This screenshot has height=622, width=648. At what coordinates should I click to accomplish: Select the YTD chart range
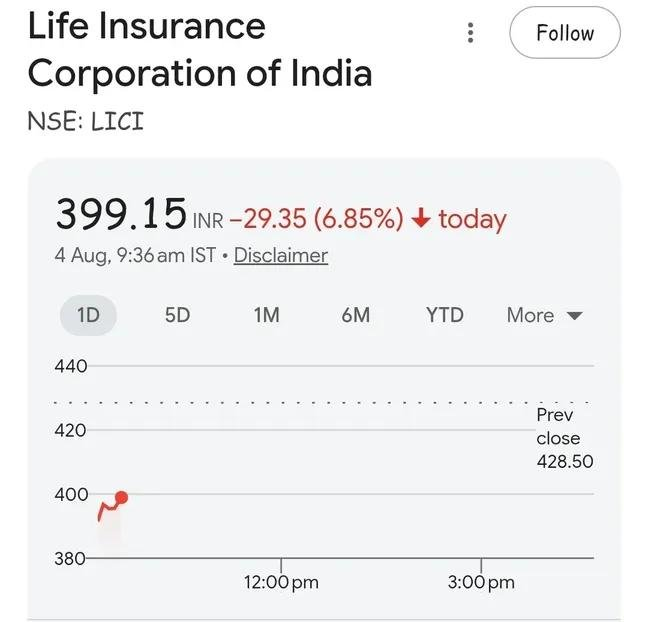(x=445, y=315)
